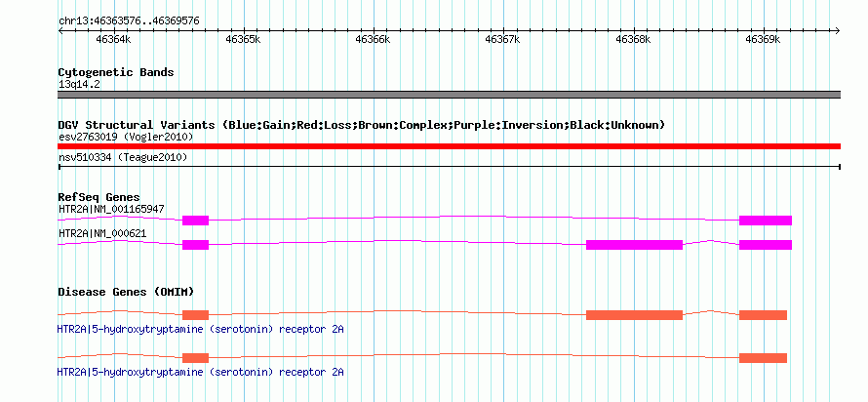Click the 46368k ruler tick label
This screenshot has width=868, height=402.
[633, 39]
